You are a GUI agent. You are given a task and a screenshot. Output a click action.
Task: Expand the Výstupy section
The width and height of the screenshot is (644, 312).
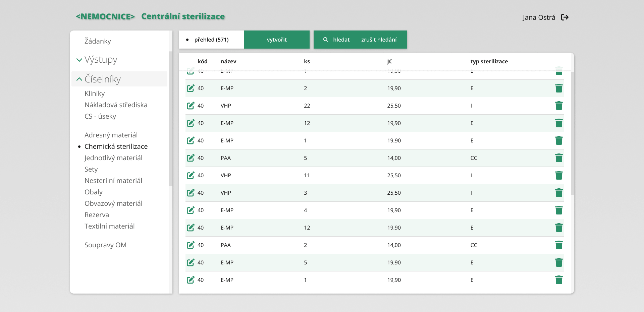[79, 60]
